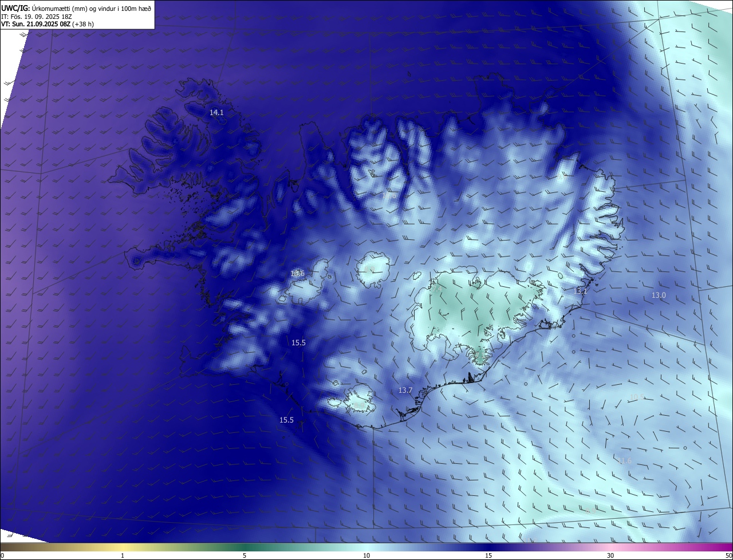Click the 13.7 value near the south coast
733x560 pixels.
[405, 391]
